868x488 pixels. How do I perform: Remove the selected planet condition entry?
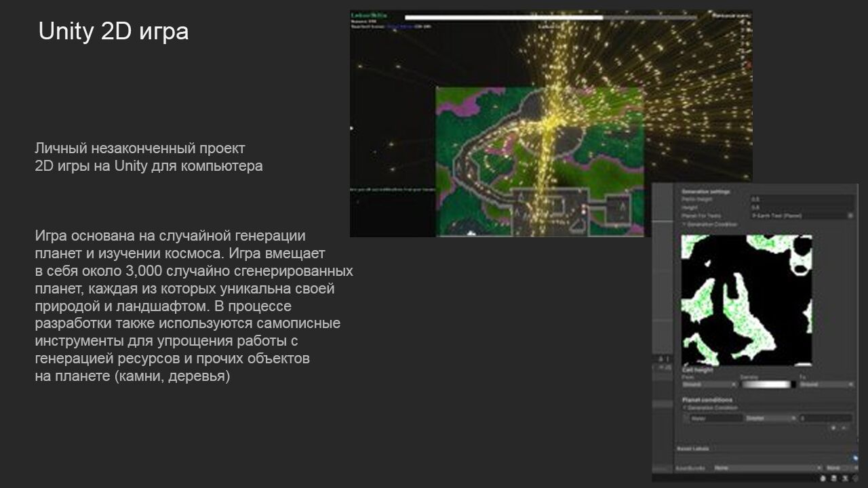844,428
